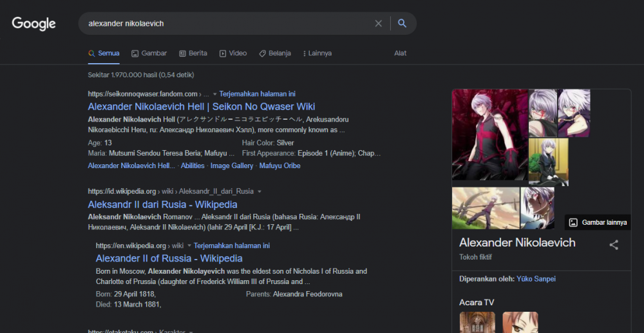Open the Mafuyu Oribe sitelink
644x333 pixels.
coord(279,166)
